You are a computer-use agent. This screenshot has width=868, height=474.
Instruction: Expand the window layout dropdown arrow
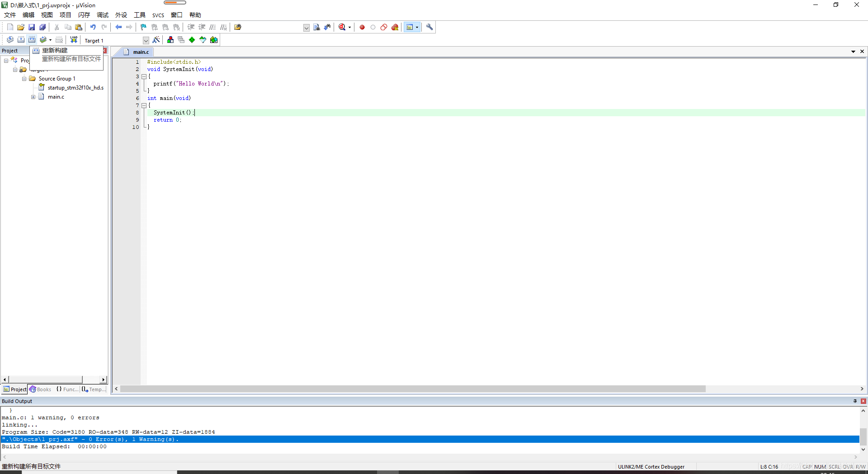(x=417, y=27)
